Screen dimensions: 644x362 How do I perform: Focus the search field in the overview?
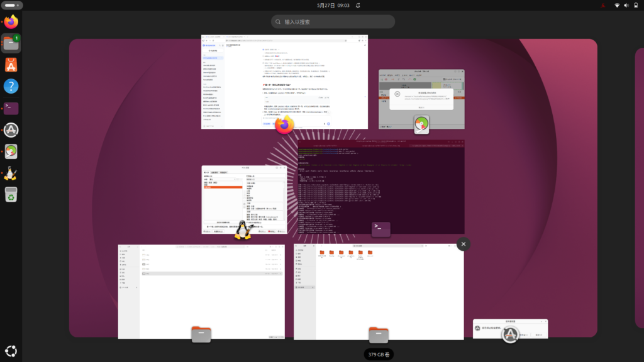(333, 22)
